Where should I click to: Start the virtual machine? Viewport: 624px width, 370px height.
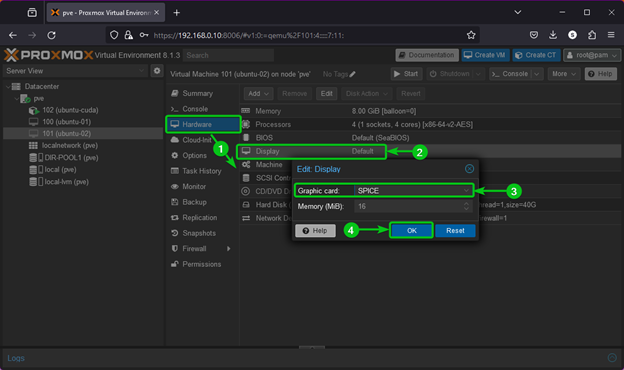pyautogui.click(x=406, y=74)
